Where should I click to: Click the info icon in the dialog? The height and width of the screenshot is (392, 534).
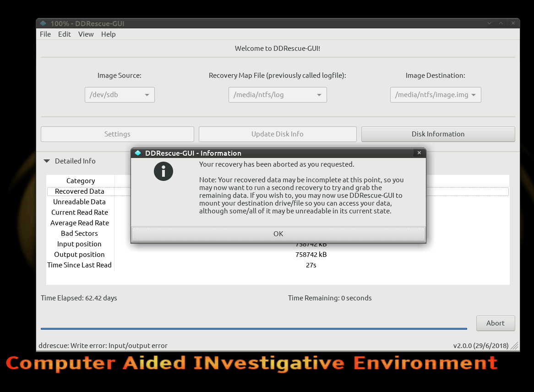[x=163, y=171]
